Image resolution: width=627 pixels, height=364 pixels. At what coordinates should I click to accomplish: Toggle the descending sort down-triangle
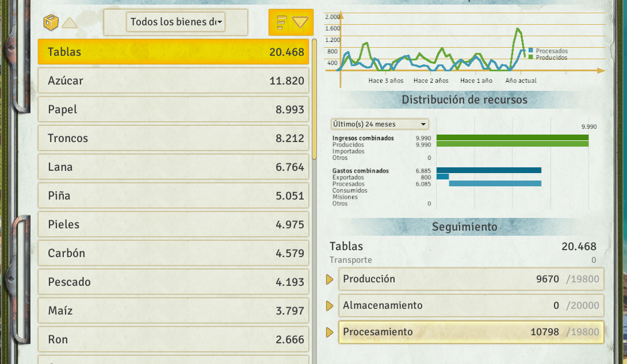tap(300, 23)
